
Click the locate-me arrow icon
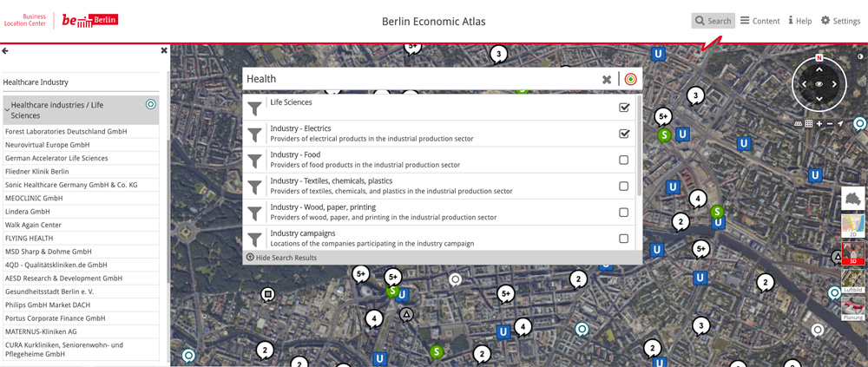(x=840, y=123)
